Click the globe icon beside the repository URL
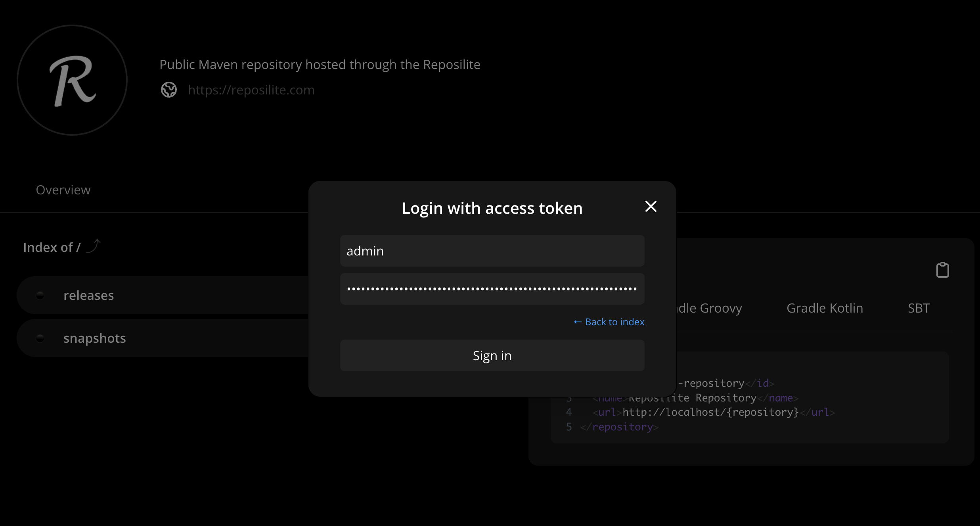This screenshot has width=980, height=526. [169, 90]
